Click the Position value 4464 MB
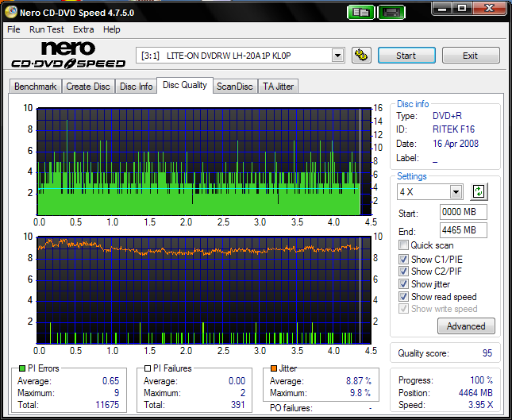The height and width of the screenshot is (420, 512). [x=475, y=393]
